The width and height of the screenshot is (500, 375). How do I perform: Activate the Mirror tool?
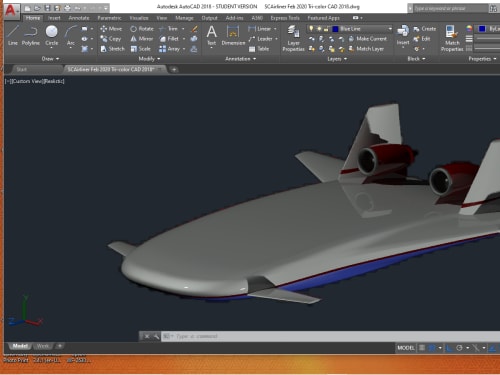[x=142, y=39]
